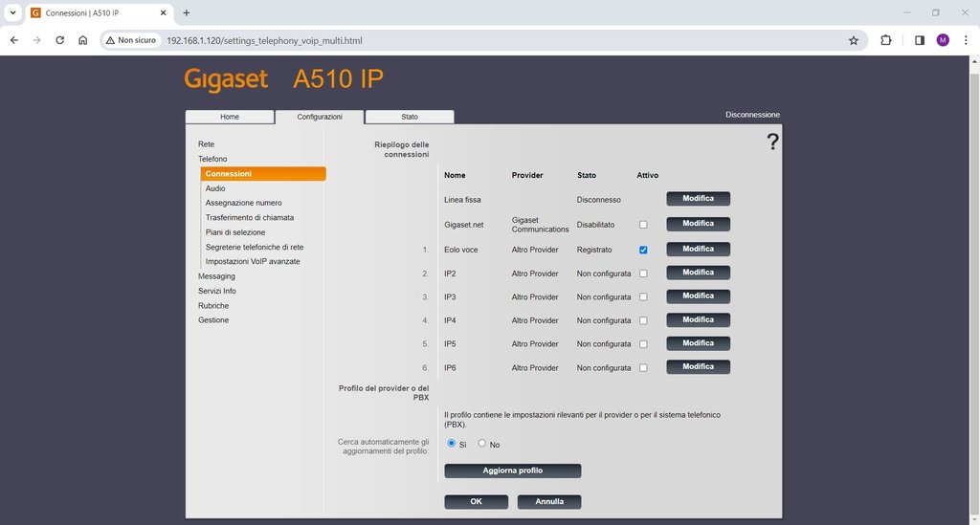Open the user profile avatar
980x525 pixels.
click(943, 40)
